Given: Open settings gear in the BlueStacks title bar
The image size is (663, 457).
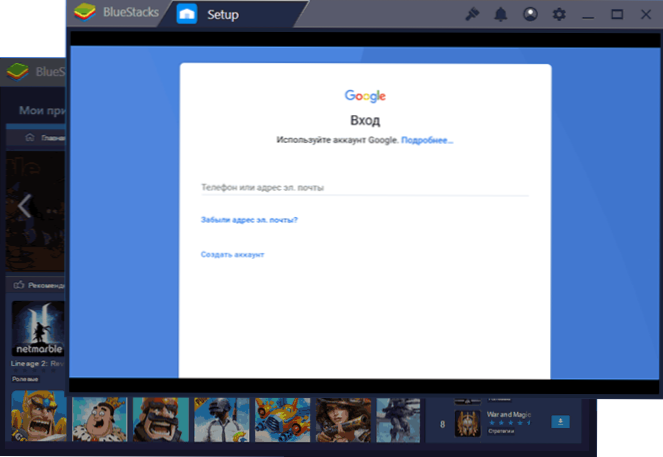Looking at the screenshot, I should tap(559, 14).
